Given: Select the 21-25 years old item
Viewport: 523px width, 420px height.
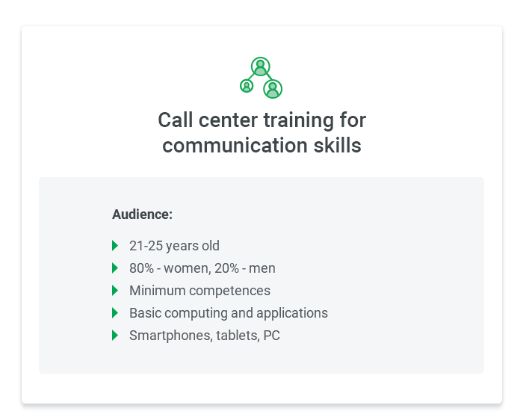Looking at the screenshot, I should (174, 246).
